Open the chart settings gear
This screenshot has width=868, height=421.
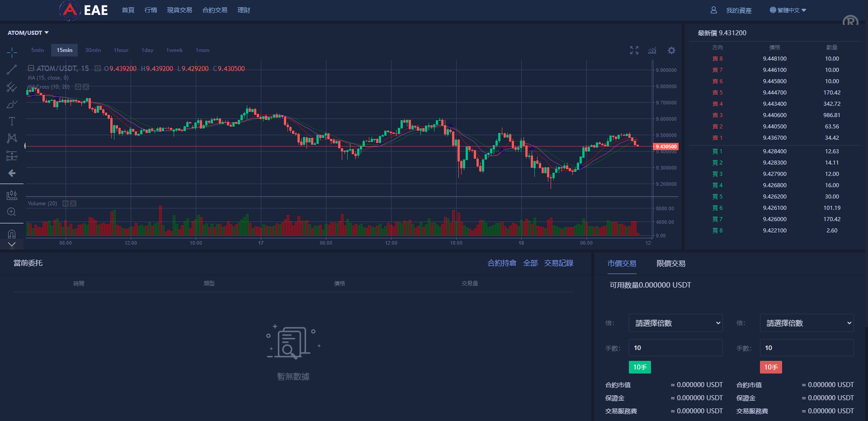coord(671,50)
